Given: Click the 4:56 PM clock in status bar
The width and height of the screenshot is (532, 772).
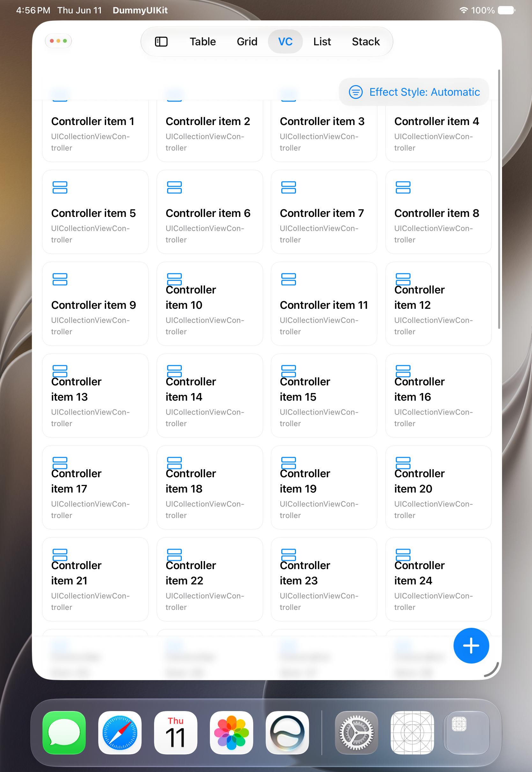Looking at the screenshot, I should pyautogui.click(x=33, y=10).
